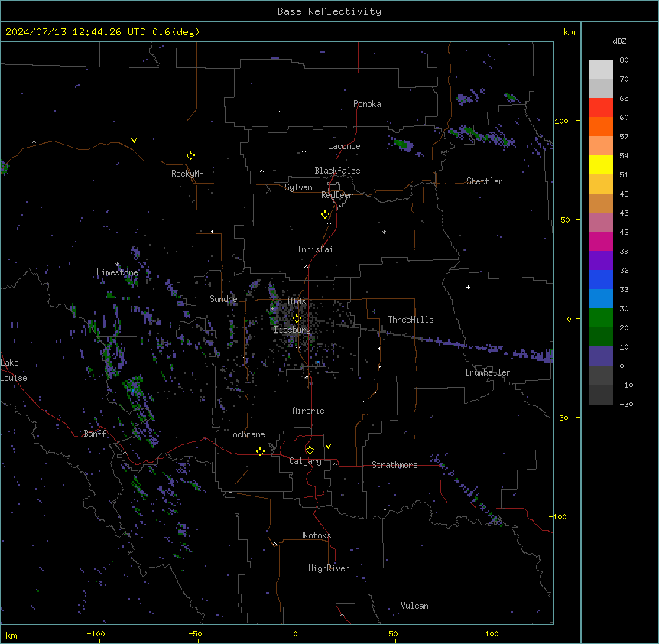The width and height of the screenshot is (659, 644).
Task: Click the RedDeer city label
Action: click(x=336, y=195)
